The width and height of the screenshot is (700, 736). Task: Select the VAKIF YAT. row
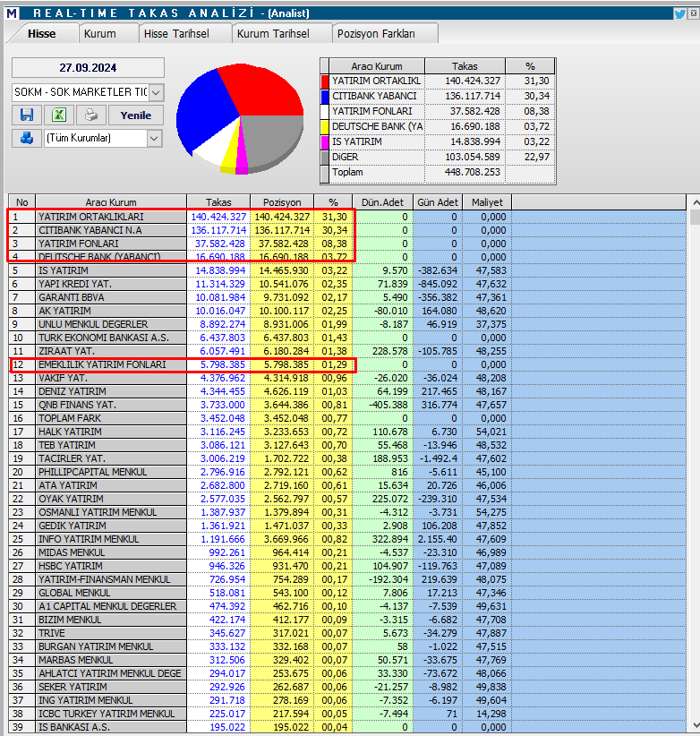click(x=347, y=378)
